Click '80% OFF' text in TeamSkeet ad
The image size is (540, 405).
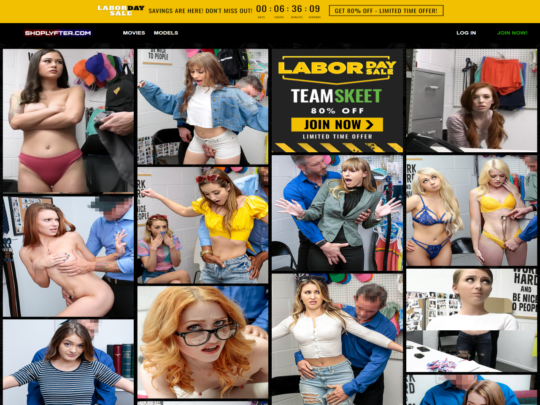tap(337, 111)
